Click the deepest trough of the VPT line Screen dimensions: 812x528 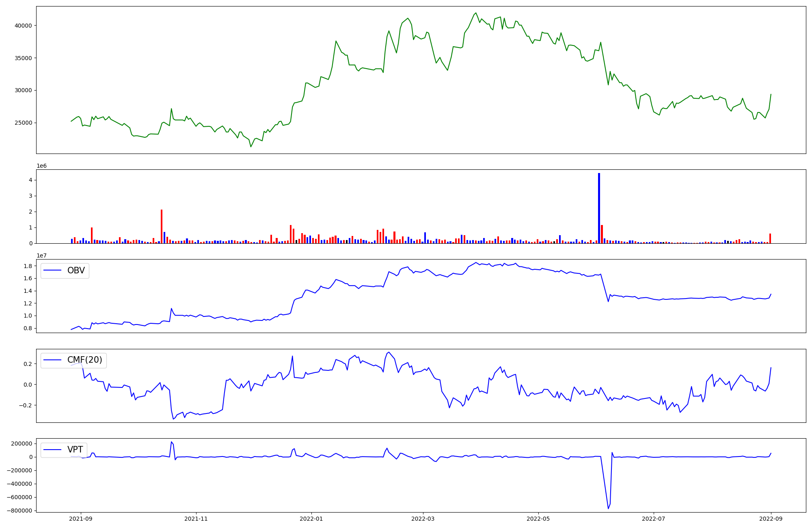point(608,509)
